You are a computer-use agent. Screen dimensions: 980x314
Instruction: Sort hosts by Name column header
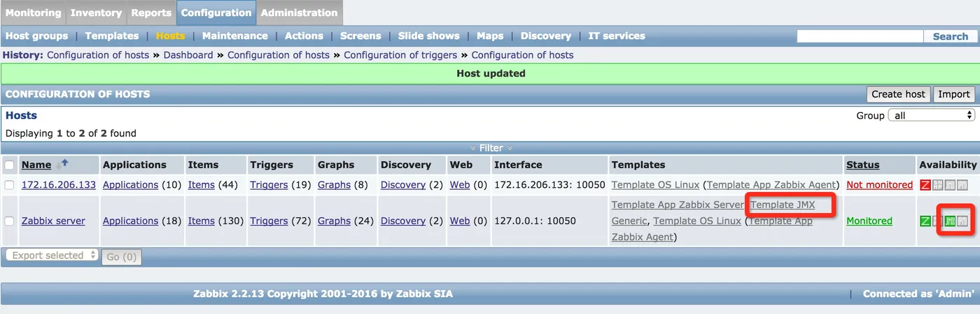click(36, 165)
